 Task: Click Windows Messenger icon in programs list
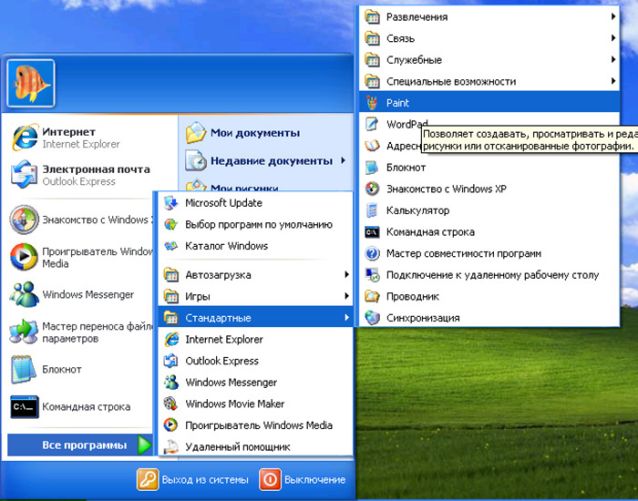coord(171,382)
